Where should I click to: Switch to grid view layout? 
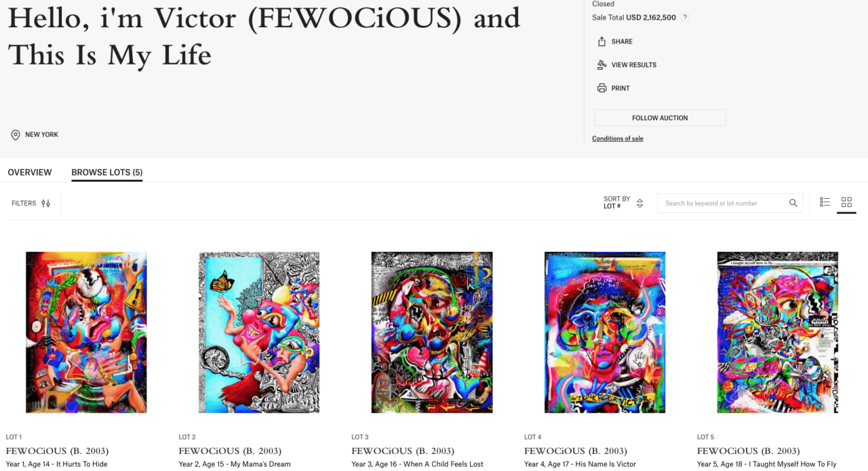(x=846, y=202)
